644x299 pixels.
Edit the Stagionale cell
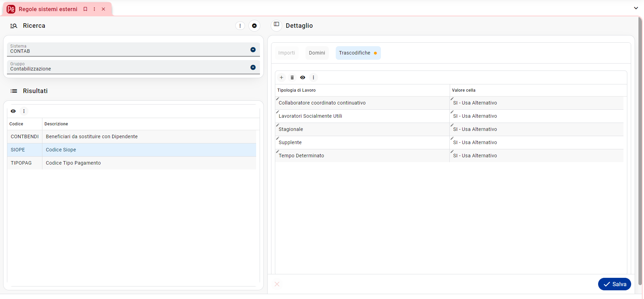pos(362,129)
